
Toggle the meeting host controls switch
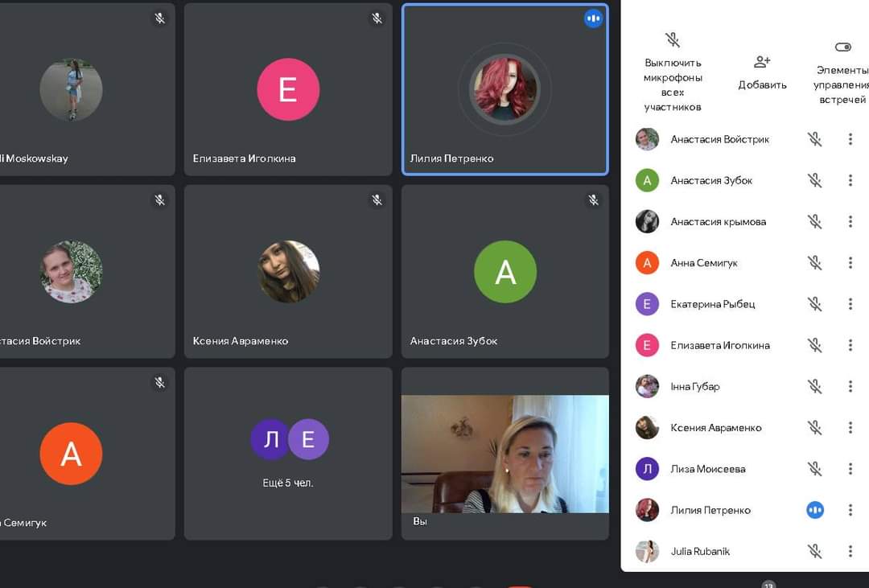(842, 47)
